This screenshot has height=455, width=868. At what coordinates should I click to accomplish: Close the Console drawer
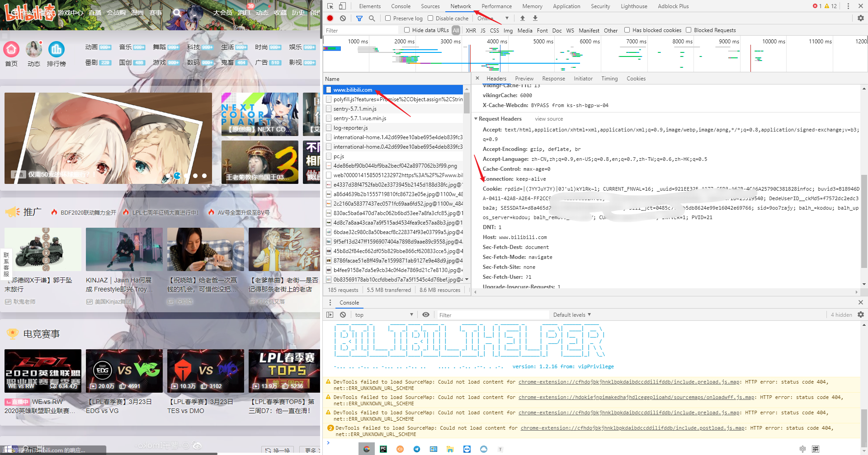(x=861, y=302)
